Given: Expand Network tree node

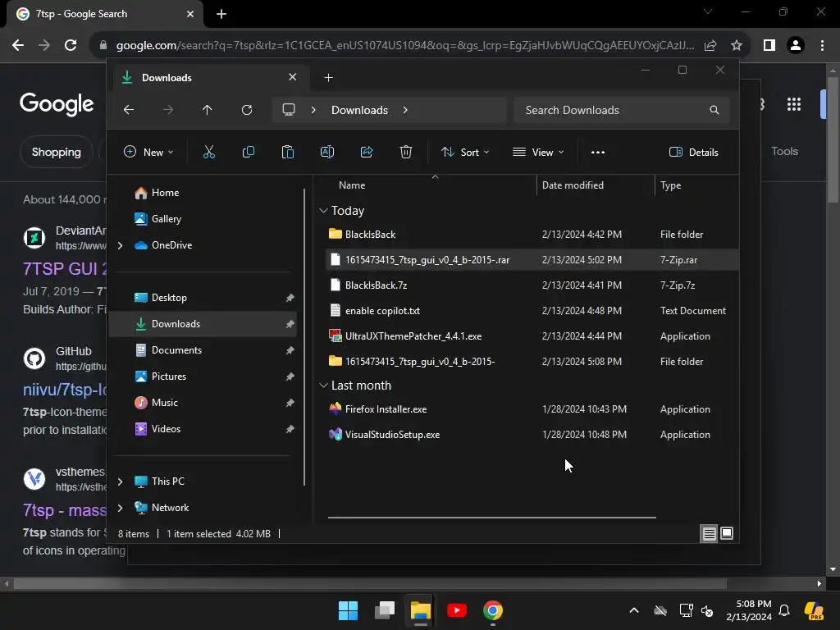Looking at the screenshot, I should tap(120, 508).
